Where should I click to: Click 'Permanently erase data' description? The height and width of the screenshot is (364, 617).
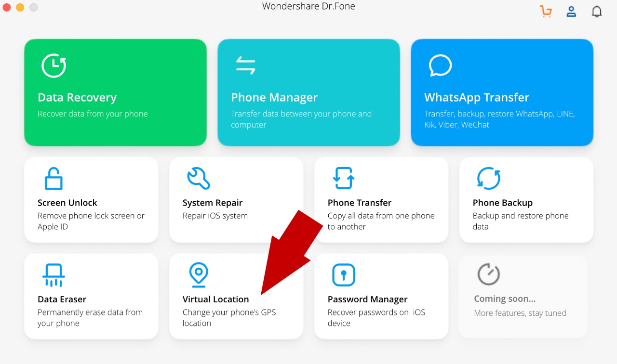[90, 318]
